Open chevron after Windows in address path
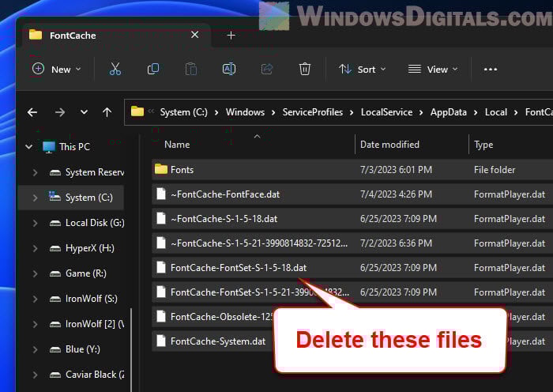 (273, 112)
